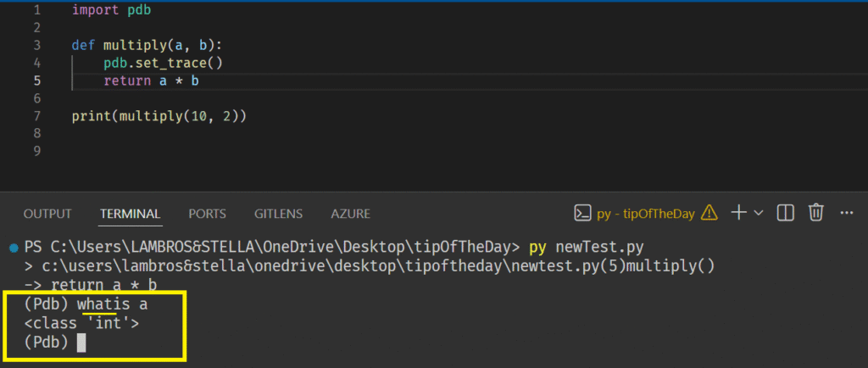Focus the last (Pdb) prompt cursor

coord(81,342)
